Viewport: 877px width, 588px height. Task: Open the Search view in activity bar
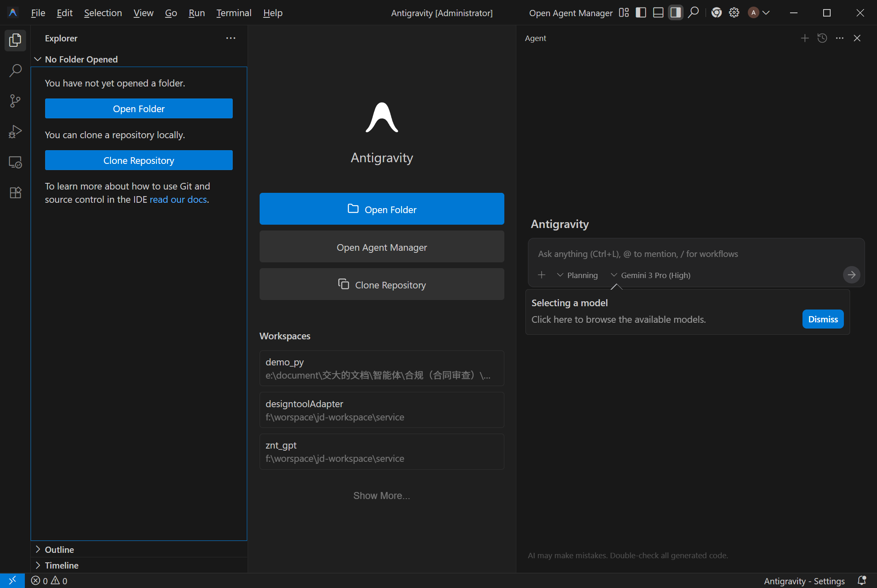(x=15, y=70)
